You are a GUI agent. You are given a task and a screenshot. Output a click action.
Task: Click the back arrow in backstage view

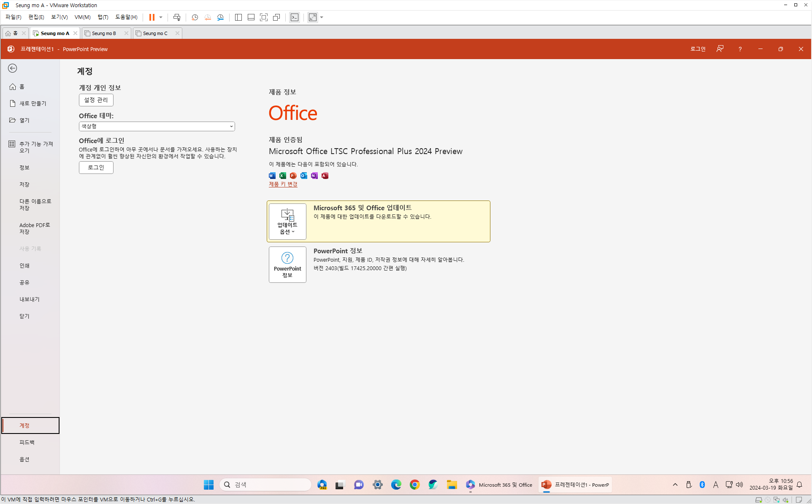pos(13,68)
